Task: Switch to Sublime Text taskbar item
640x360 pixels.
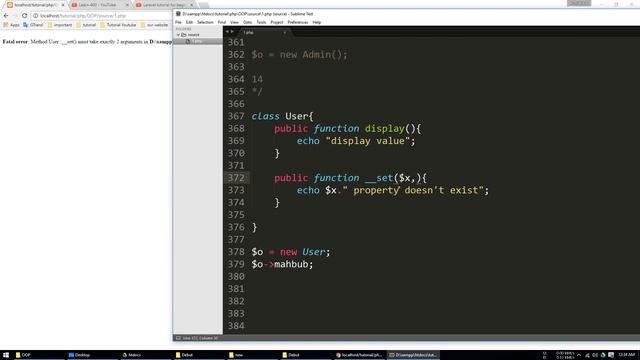Action: 412,355
